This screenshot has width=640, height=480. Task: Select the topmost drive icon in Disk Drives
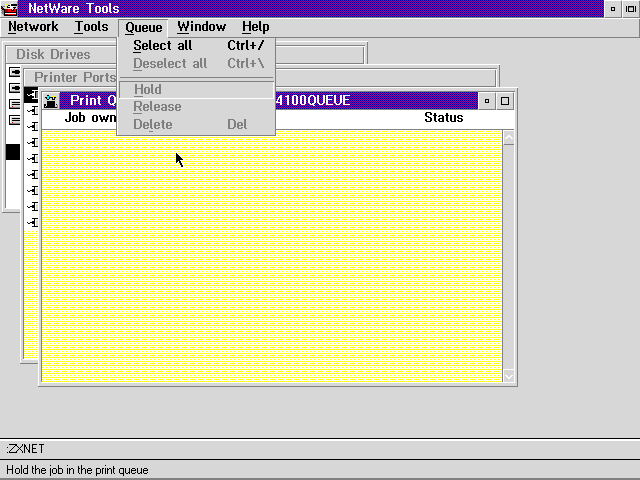[14, 72]
